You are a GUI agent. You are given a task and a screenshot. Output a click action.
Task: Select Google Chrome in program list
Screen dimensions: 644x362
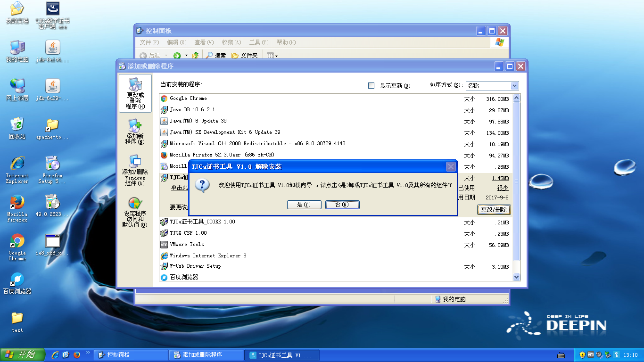click(x=335, y=99)
